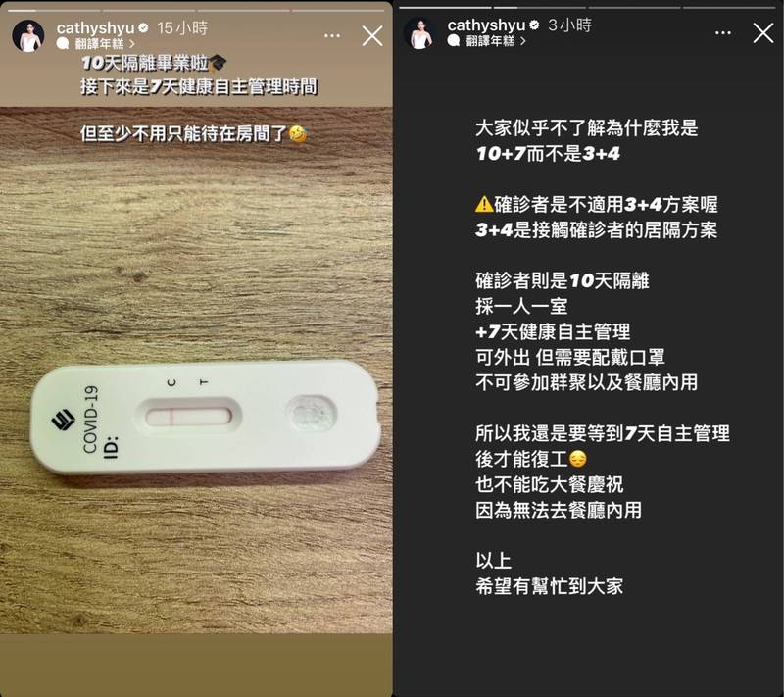
Task: Open the three-dot menu on right story
Action: (x=723, y=33)
